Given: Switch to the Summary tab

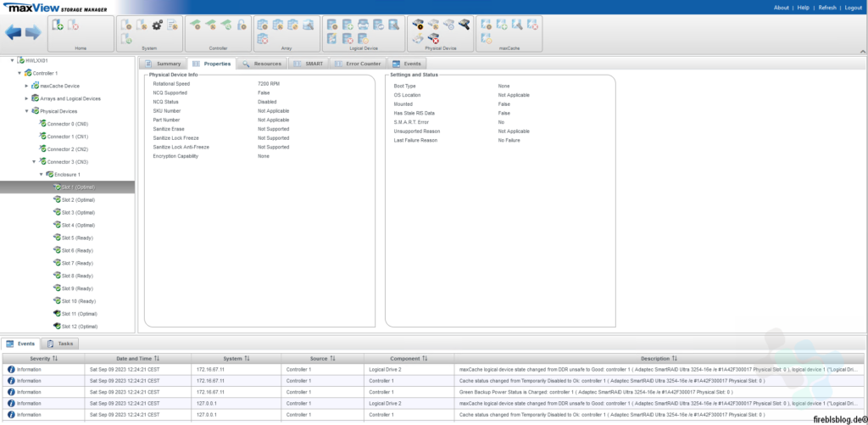Looking at the screenshot, I should [163, 64].
